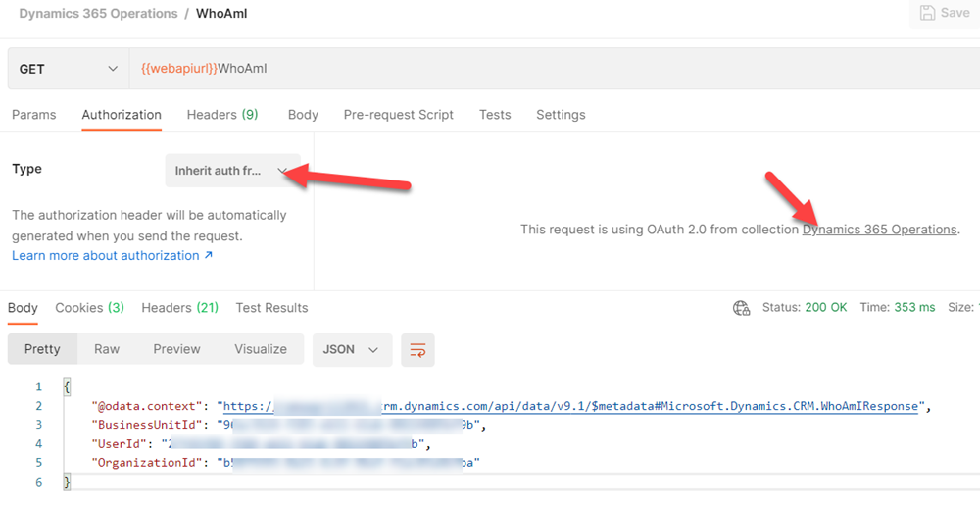Screen dimensions: 980x513
Task: Switch to Preview view
Action: (x=176, y=349)
